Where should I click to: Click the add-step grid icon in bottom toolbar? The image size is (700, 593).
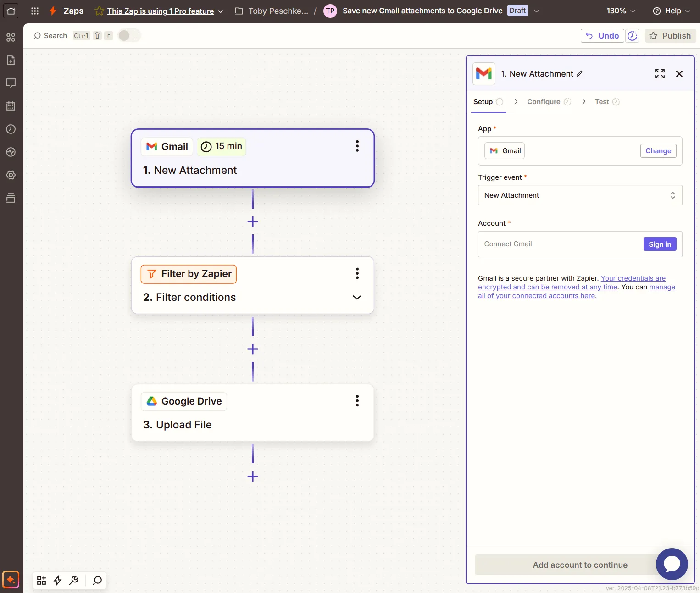click(41, 581)
